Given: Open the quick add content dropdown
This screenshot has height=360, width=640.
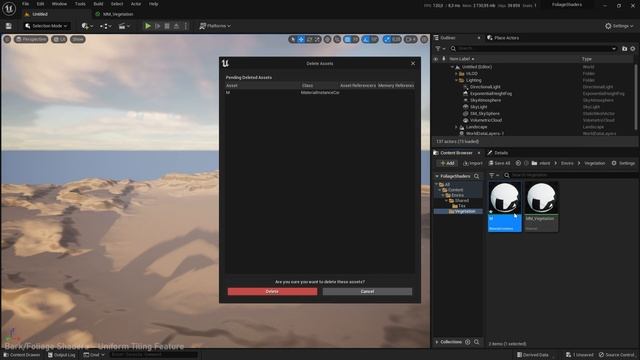Looking at the screenshot, I should pyautogui.click(x=87, y=26).
